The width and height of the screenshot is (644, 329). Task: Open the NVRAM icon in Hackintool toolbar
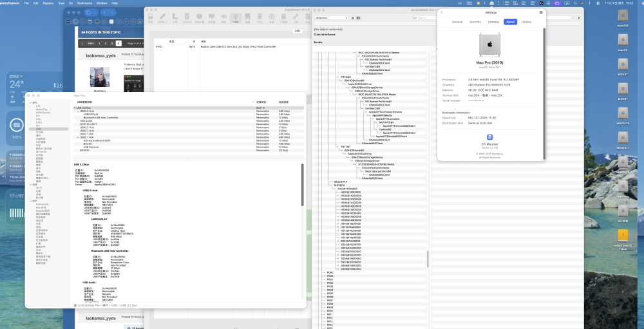pyautogui.click(x=187, y=17)
